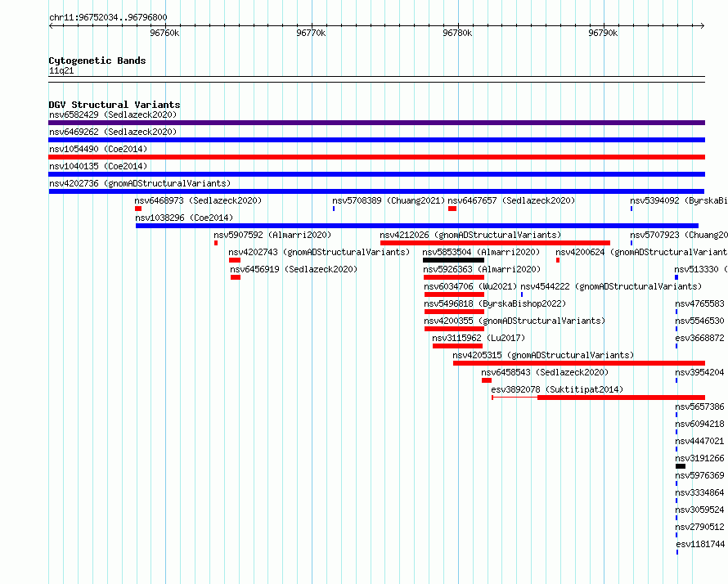Screen dimensions: 728x584
Task: Click the nsv3059524 variant label
Action: tap(699, 510)
